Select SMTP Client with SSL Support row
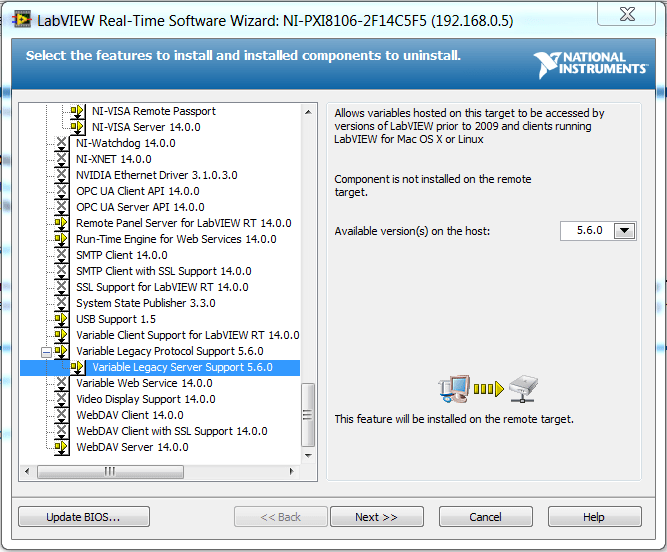 pyautogui.click(x=164, y=271)
